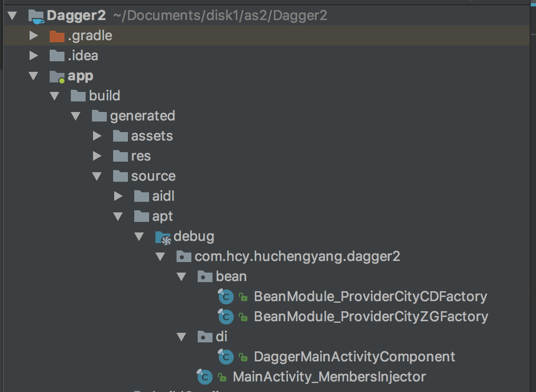536x392 pixels.
Task: Expand the .gradle folder
Action: [x=34, y=36]
